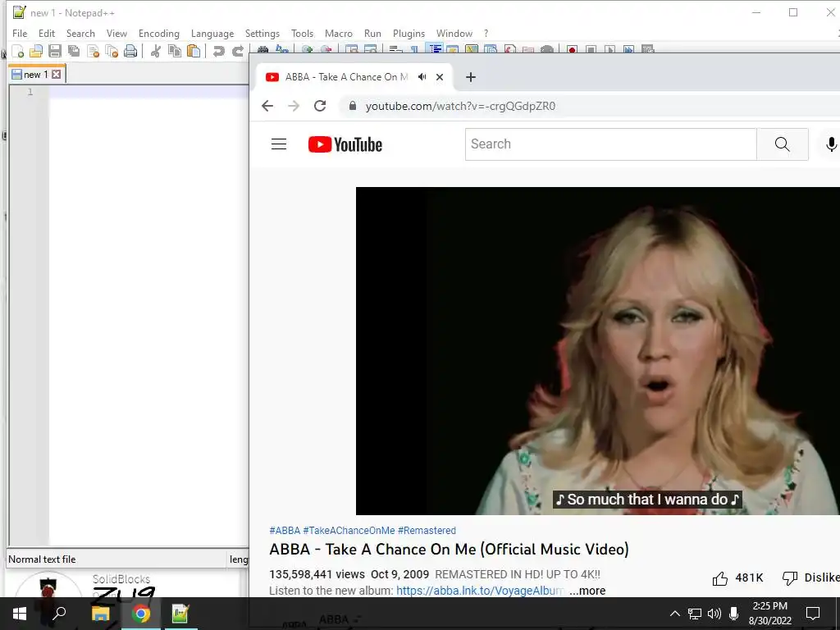Close current file via toolbar Close icon

coord(94,51)
